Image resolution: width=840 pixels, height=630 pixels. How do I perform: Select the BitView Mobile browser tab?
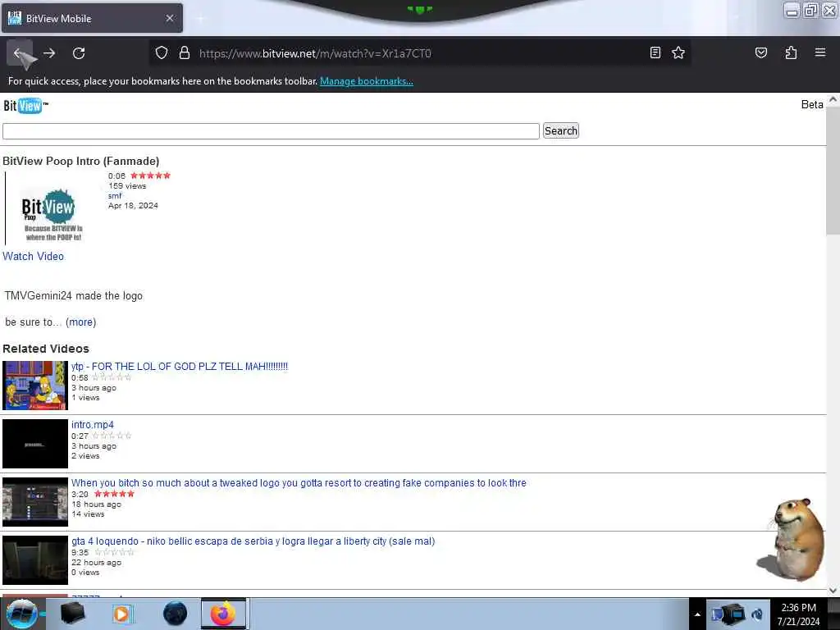[x=92, y=18]
